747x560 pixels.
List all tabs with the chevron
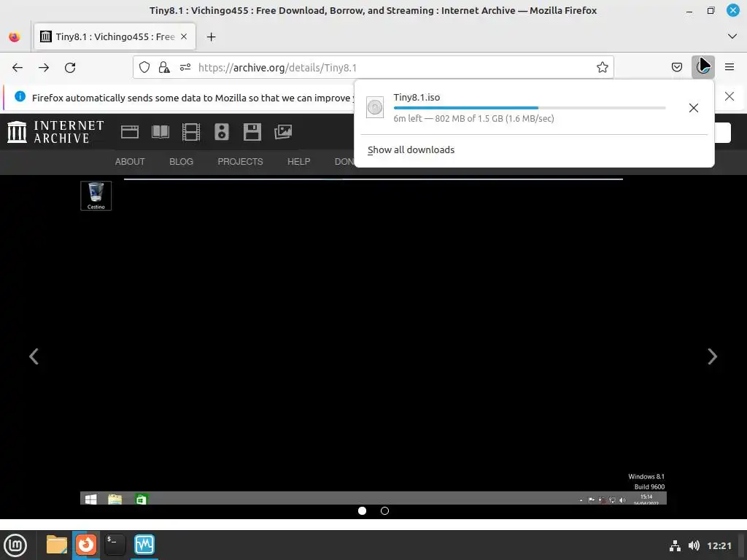point(732,36)
